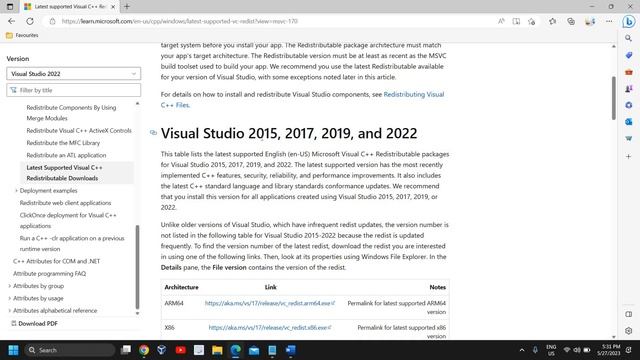Open Chrome from the taskbar
This screenshot has height=360, width=640.
click(x=144, y=350)
